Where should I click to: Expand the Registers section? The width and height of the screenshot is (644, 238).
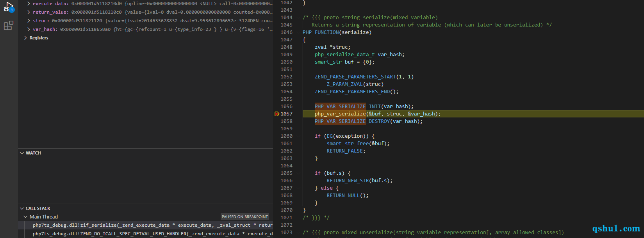click(26, 38)
